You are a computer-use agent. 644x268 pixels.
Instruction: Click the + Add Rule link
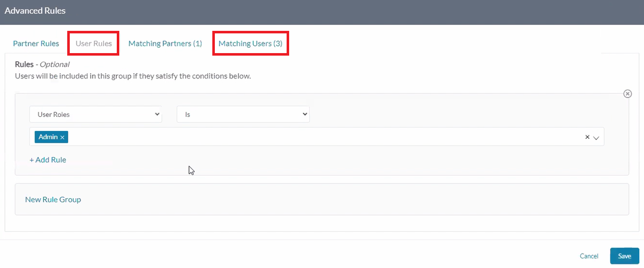(x=48, y=160)
